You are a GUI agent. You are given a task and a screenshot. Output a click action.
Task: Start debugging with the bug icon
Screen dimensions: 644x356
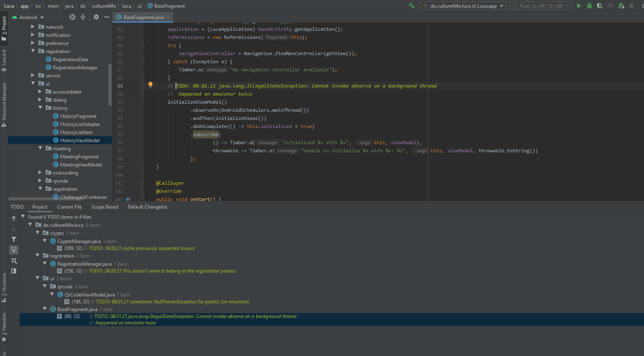[589, 6]
